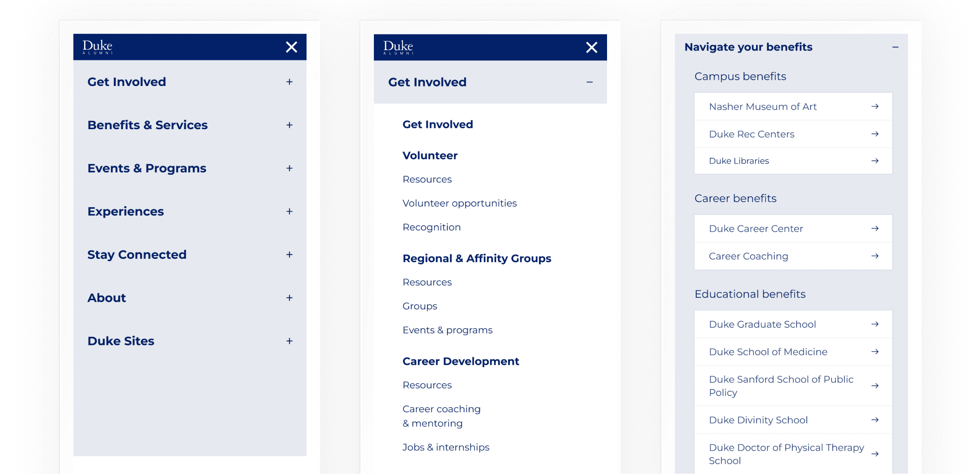Open Volunteer opportunities link
Viewport: 980px width, 474px height.
[459, 204]
